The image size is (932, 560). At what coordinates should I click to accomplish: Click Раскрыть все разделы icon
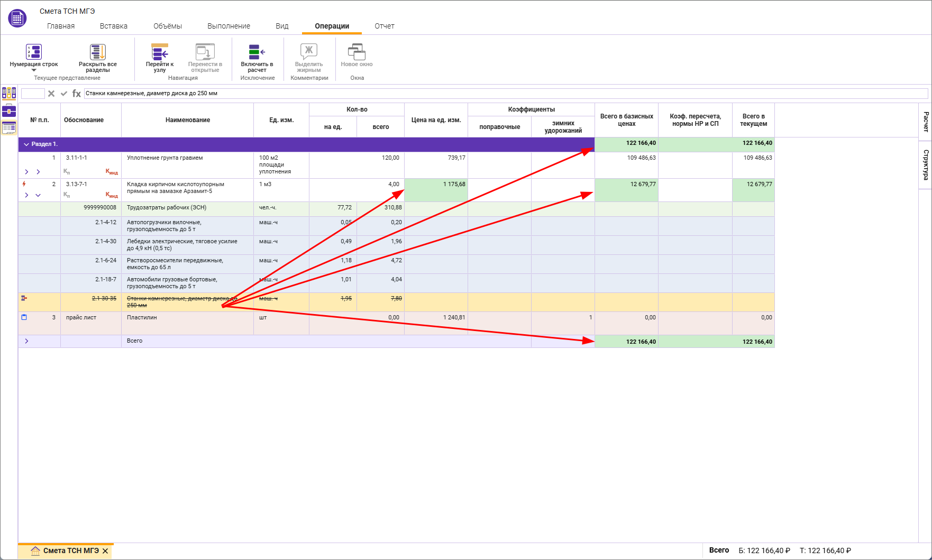coord(98,52)
